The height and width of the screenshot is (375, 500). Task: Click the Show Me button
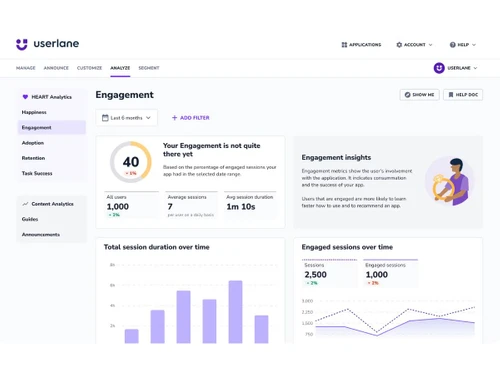(x=419, y=95)
